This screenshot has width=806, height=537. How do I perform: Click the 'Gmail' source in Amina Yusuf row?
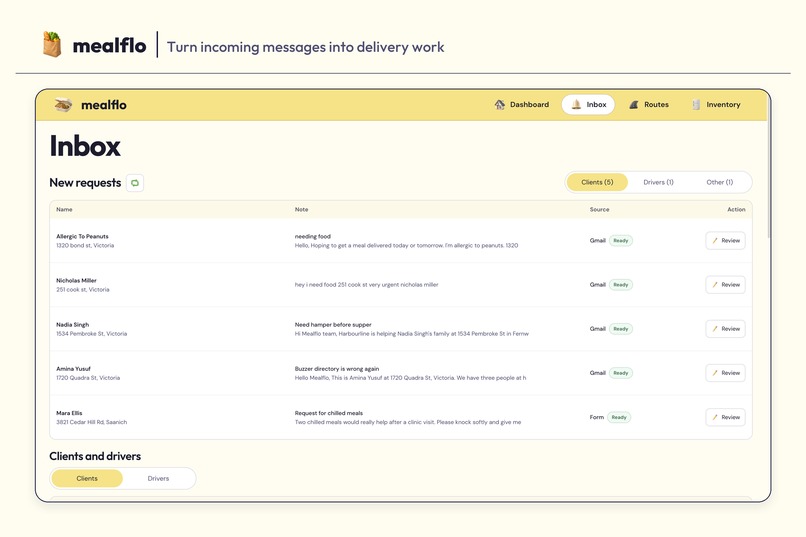click(598, 373)
